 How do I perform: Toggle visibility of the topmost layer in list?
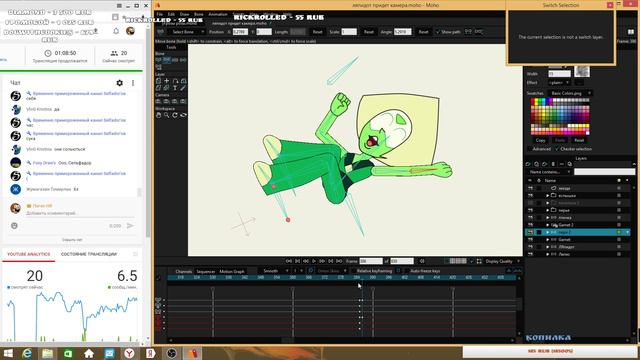point(530,188)
